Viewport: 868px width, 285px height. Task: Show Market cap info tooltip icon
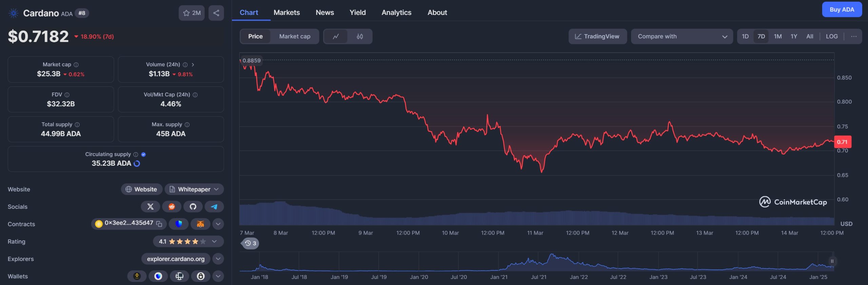click(x=76, y=65)
